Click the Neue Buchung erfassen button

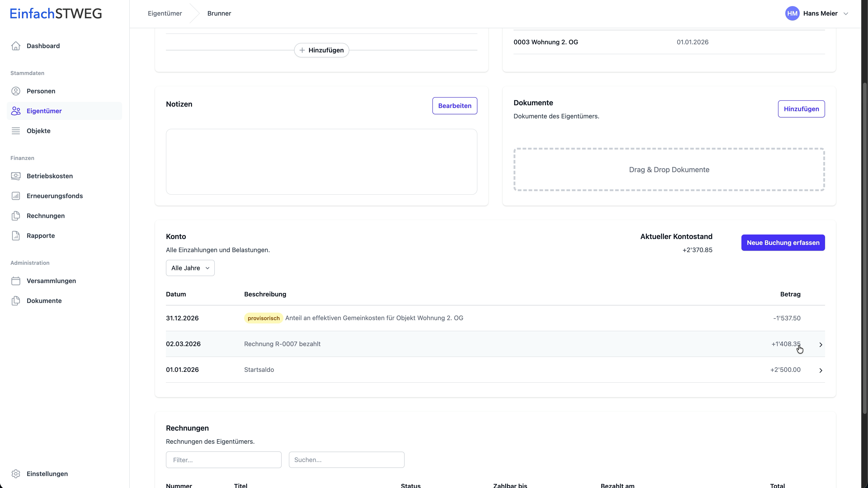[x=783, y=242]
